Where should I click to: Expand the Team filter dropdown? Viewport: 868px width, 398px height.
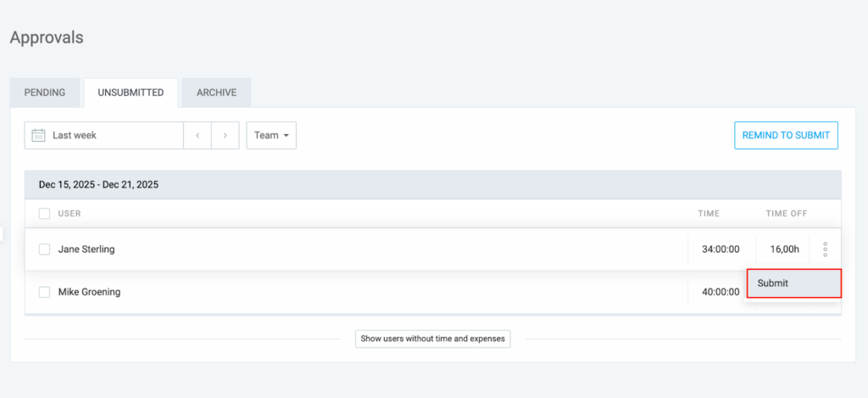(x=271, y=136)
